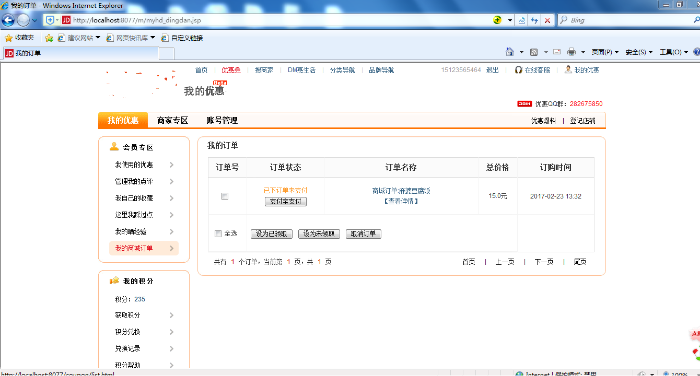Open the 工具(O) menu
700x376 pixels.
[x=674, y=52]
